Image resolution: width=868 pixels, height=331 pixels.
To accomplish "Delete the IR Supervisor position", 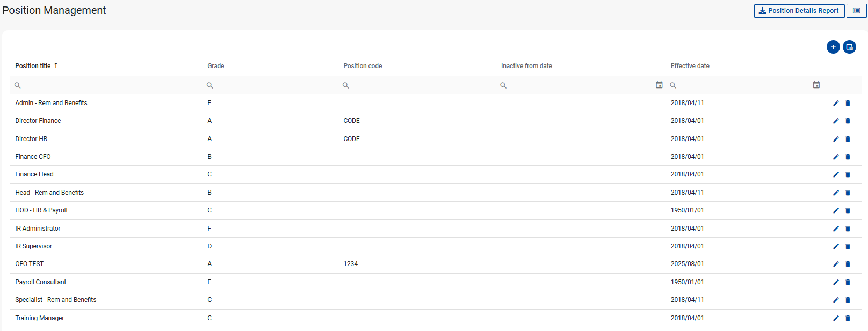I will (x=848, y=246).
